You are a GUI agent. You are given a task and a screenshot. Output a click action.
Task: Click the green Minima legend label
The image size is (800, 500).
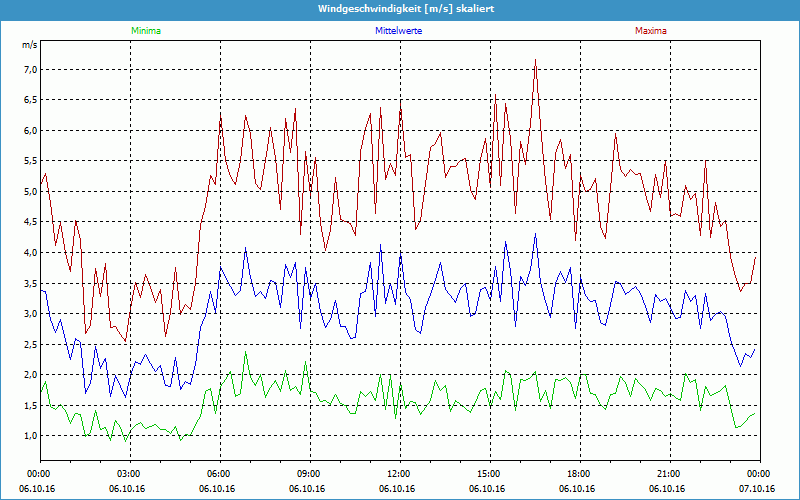pos(146,31)
